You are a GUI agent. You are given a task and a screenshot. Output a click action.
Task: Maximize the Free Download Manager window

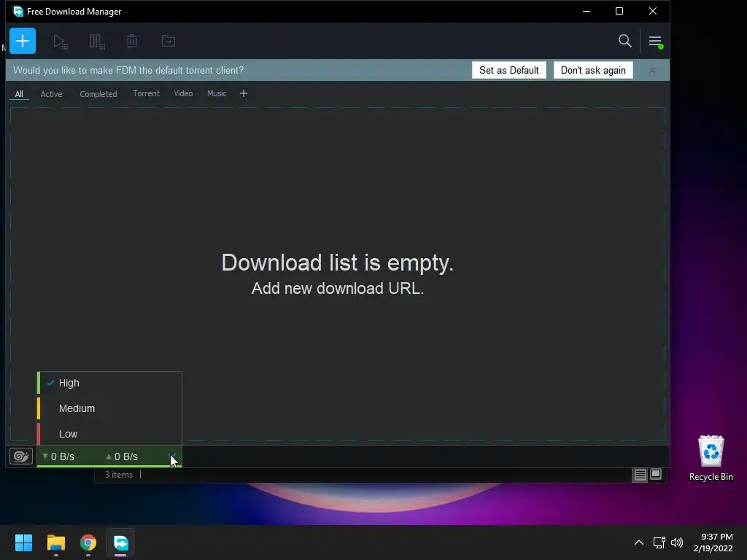[x=619, y=12]
